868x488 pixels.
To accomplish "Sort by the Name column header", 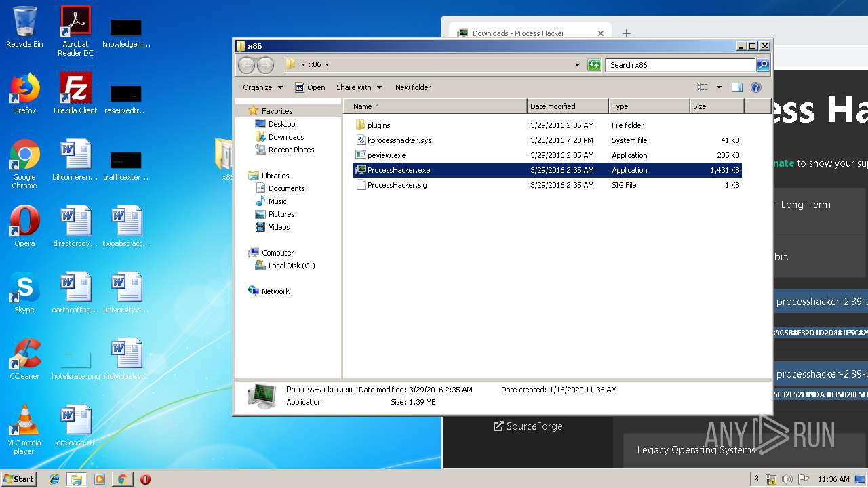I will 436,106.
